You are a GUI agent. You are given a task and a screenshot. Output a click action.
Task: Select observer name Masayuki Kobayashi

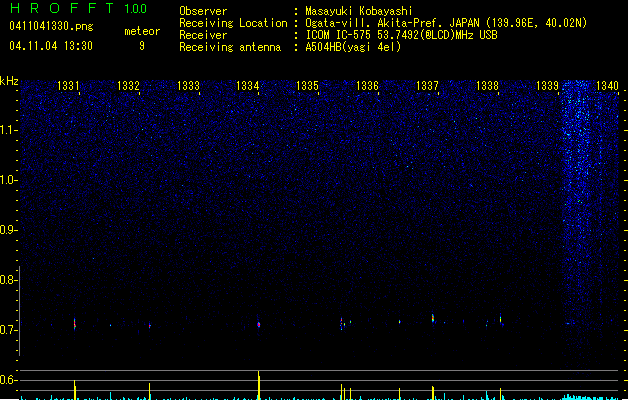click(359, 11)
